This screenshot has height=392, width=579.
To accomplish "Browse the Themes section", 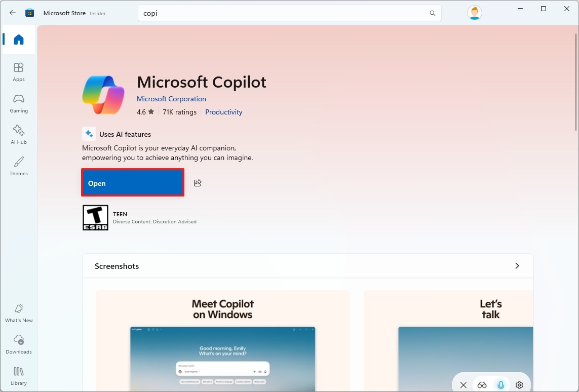I will click(18, 167).
